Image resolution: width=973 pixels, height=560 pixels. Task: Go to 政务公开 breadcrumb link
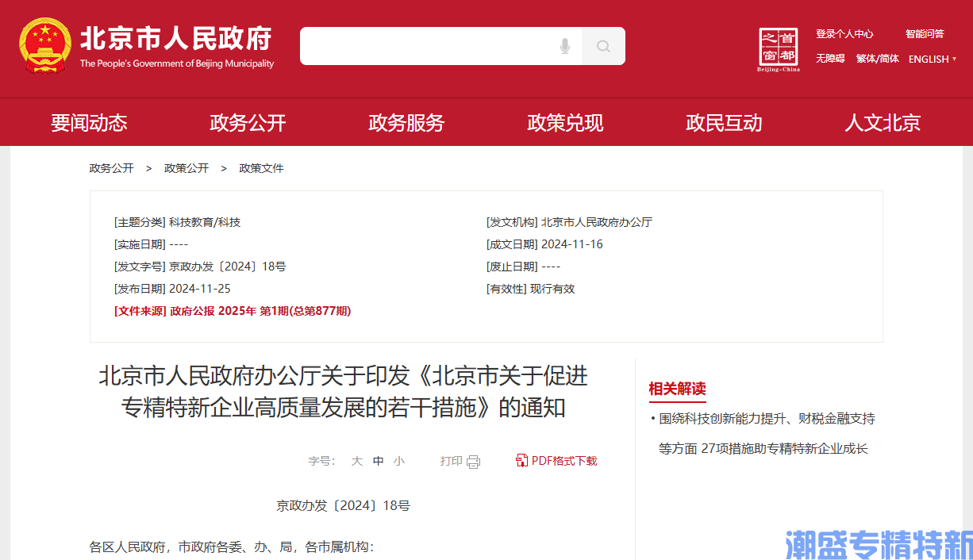[x=111, y=168]
